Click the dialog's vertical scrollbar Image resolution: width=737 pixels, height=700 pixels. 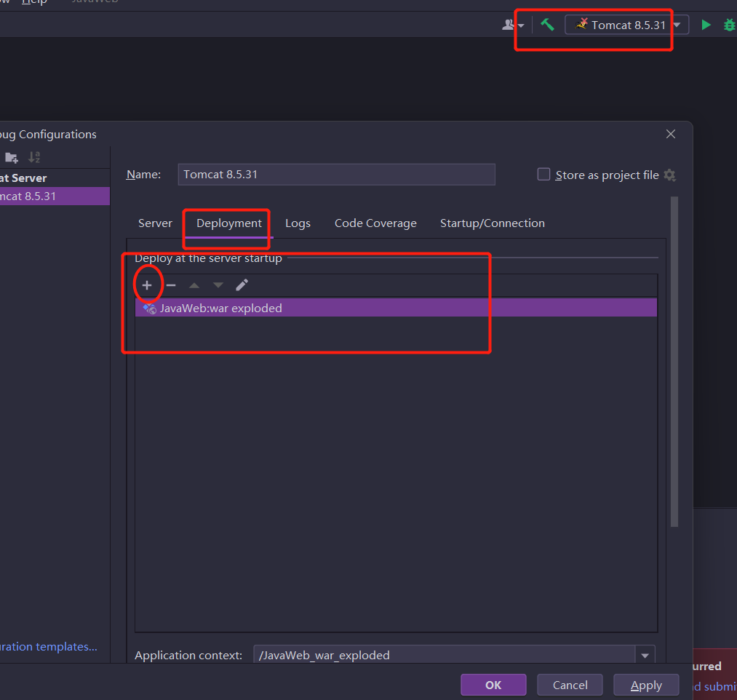click(x=674, y=362)
